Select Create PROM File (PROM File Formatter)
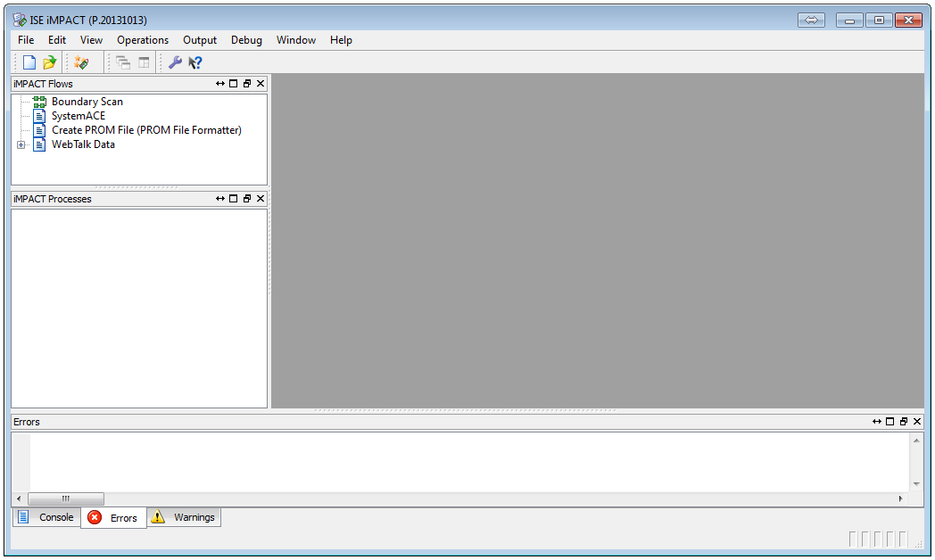Image resolution: width=935 pixels, height=560 pixels. pyautogui.click(x=146, y=130)
